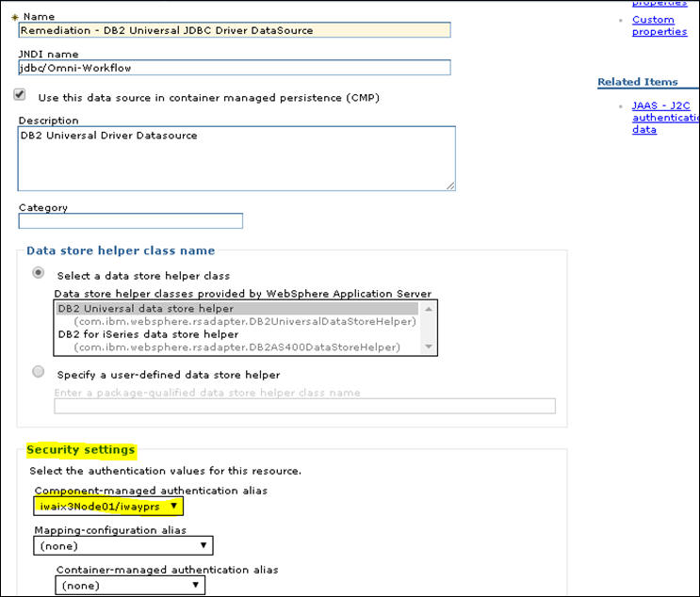Click the Data store helper class name heading
Viewport: 700px width, 597px height.
121,250
